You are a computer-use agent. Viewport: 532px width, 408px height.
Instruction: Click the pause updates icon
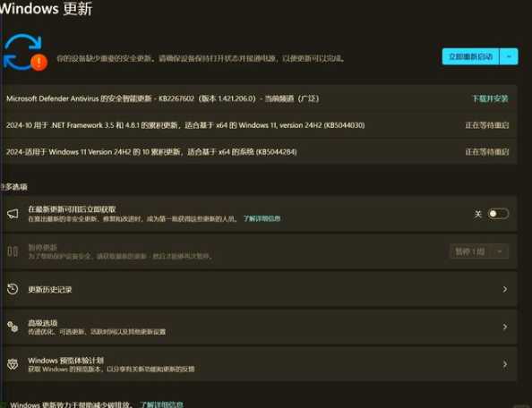[13, 251]
